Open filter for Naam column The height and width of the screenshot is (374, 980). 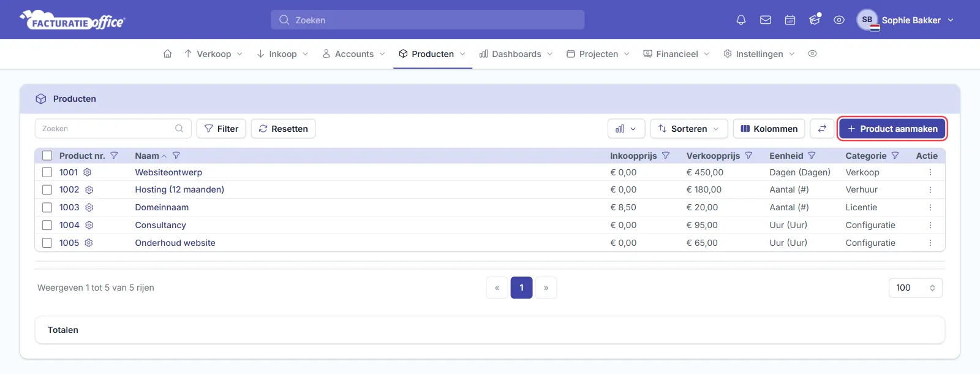point(176,156)
